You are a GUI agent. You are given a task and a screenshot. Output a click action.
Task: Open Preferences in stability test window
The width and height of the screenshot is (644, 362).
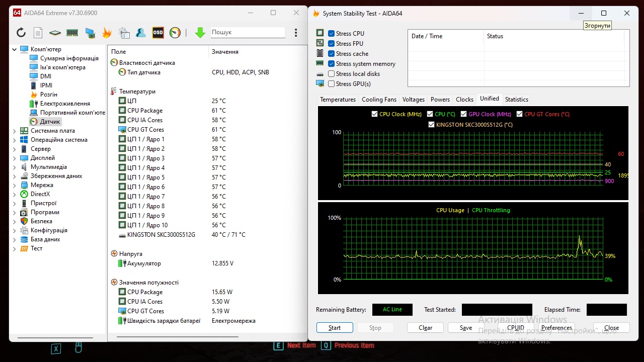[556, 328]
